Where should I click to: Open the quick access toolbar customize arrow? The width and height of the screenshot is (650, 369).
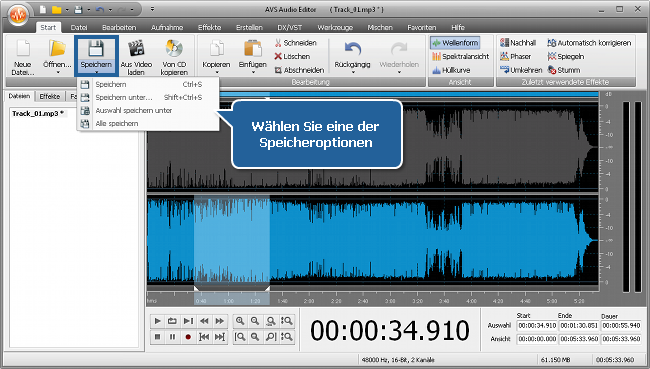152,9
